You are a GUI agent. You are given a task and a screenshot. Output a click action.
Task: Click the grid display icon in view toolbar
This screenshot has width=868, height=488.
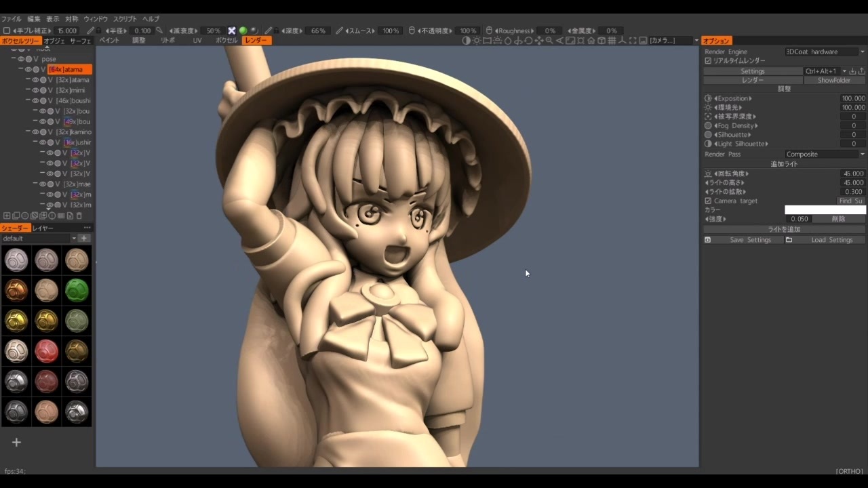[612, 41]
